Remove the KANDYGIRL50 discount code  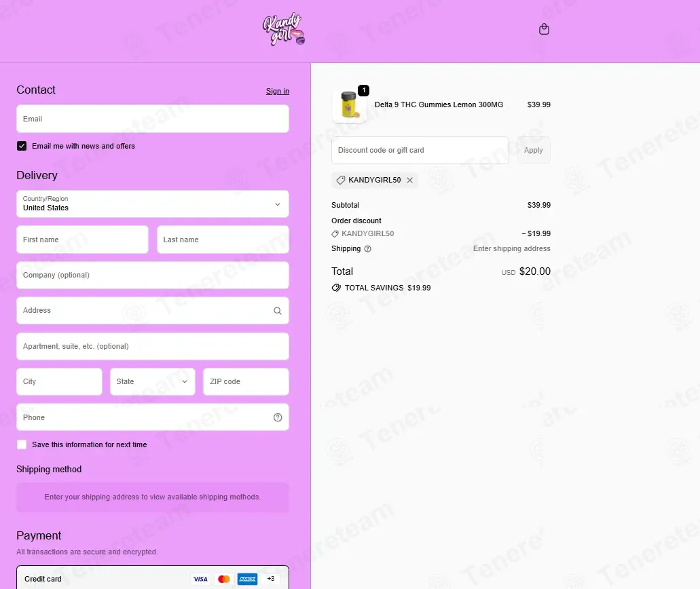pyautogui.click(x=410, y=180)
